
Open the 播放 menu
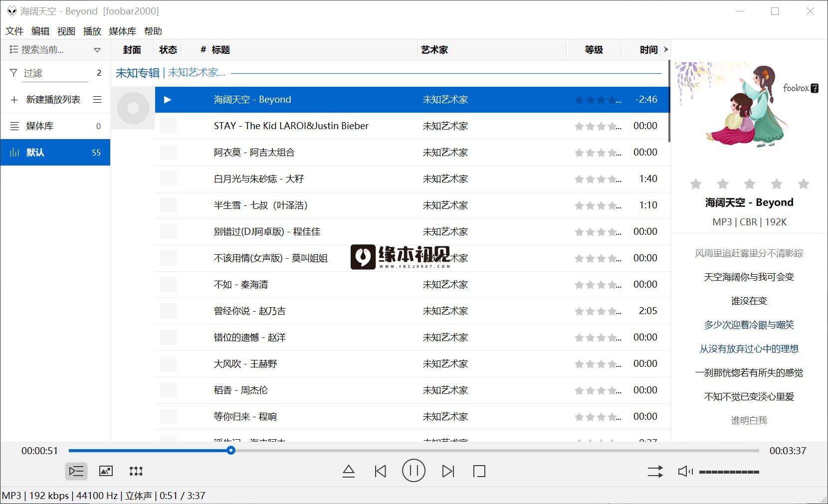click(92, 31)
